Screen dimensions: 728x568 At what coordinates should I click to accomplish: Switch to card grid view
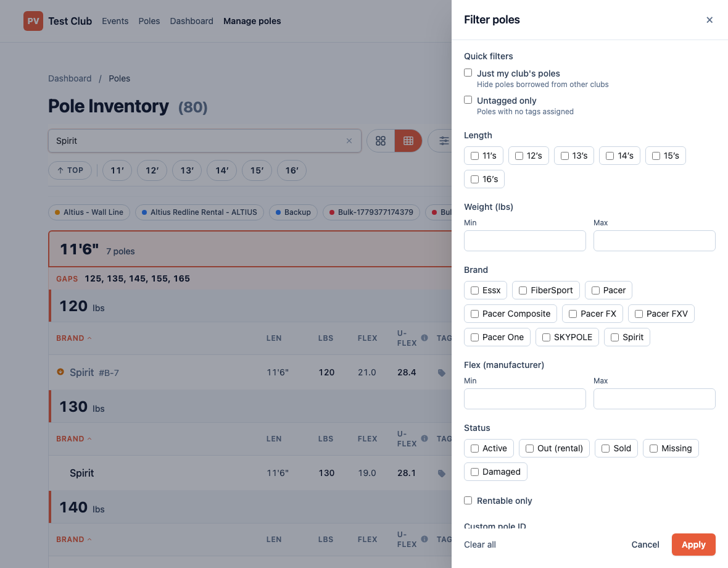click(x=381, y=141)
